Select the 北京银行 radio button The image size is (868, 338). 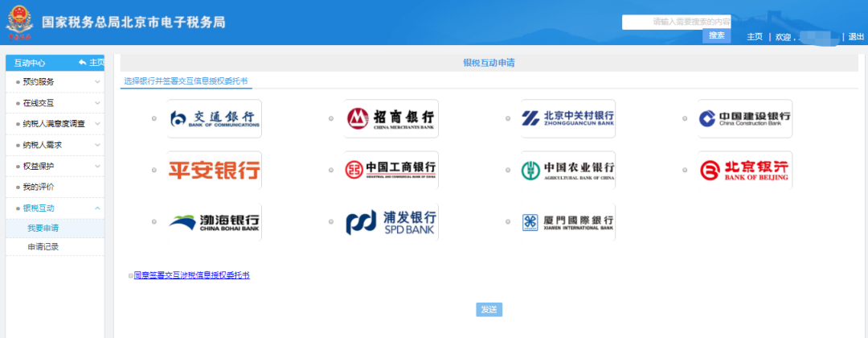pos(686,170)
